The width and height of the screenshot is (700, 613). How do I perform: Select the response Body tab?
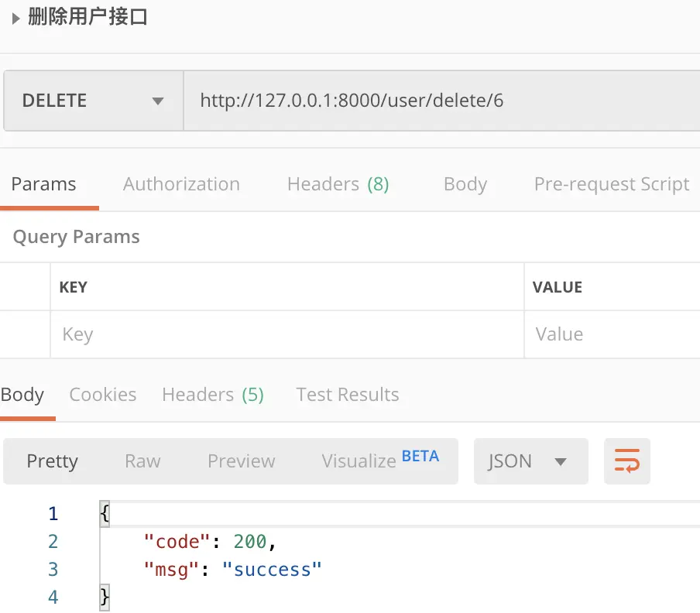coord(22,395)
